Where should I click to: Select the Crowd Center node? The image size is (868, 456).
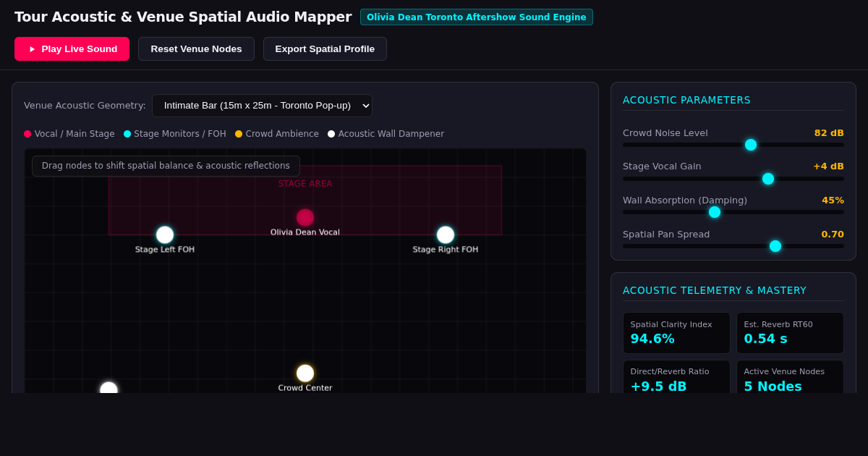305,373
